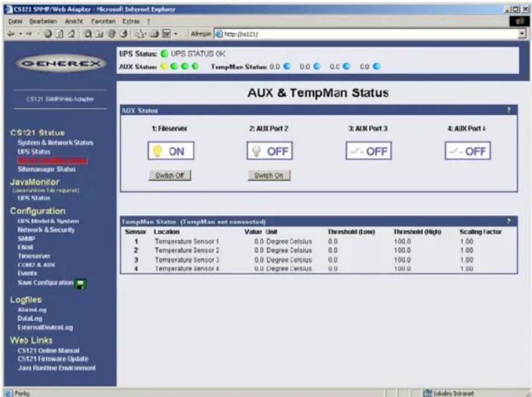Open the highlighted red AUX & TempMan sidebar link
The width and height of the screenshot is (532, 397).
[x=52, y=160]
